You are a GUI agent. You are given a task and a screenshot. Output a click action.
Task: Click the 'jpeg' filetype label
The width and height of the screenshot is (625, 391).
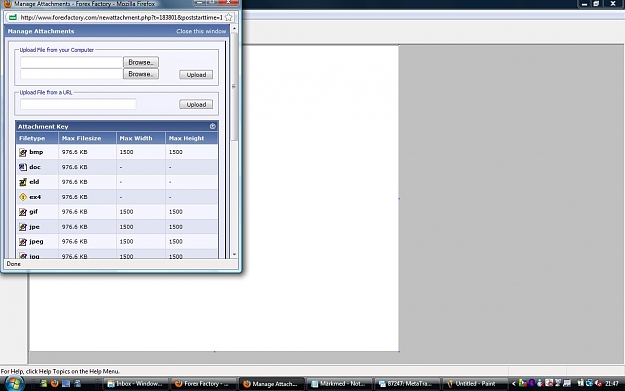click(36, 242)
